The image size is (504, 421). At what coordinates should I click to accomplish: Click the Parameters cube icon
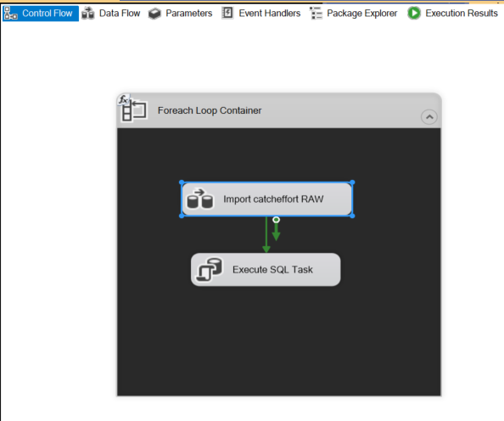tap(154, 14)
